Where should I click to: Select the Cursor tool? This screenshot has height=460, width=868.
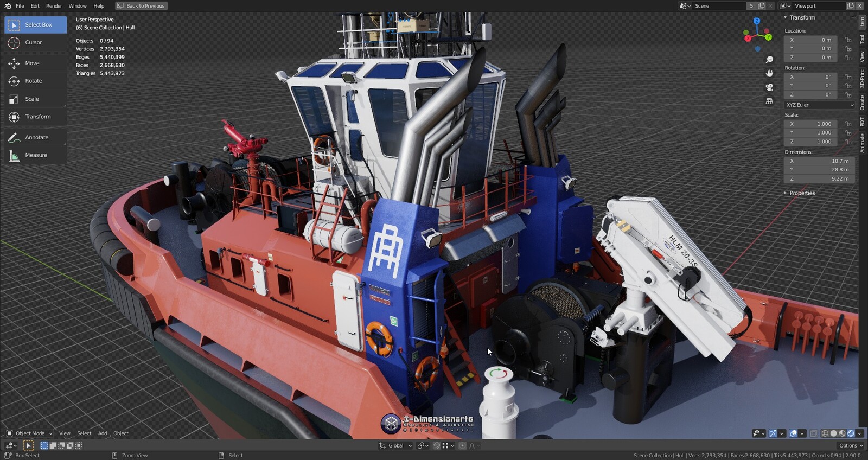pos(35,42)
